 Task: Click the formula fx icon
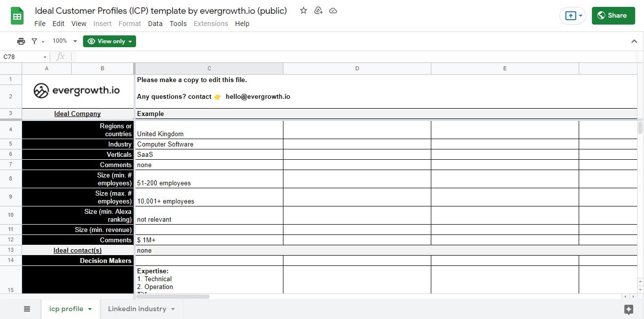pyautogui.click(x=60, y=57)
